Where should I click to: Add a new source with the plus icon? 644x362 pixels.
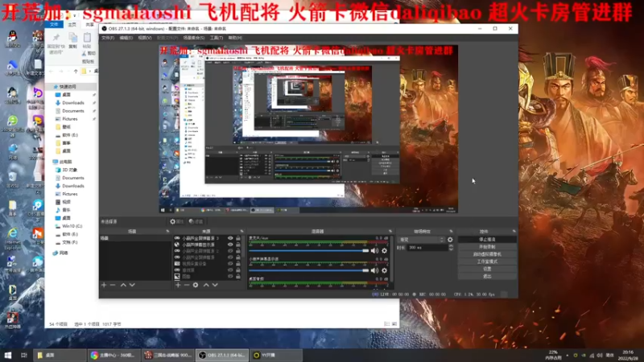[178, 285]
